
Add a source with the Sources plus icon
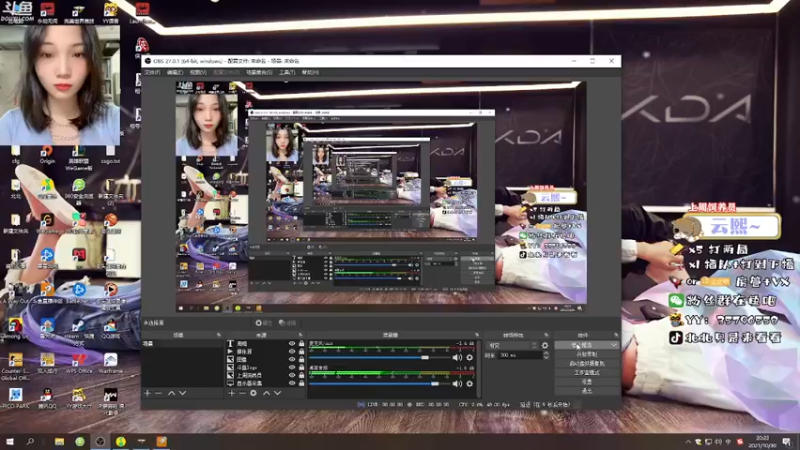[232, 393]
